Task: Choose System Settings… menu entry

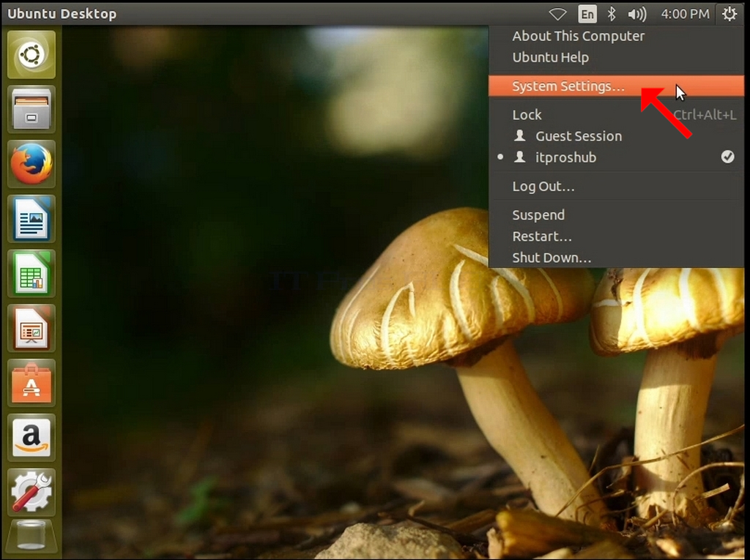Action: (x=616, y=86)
